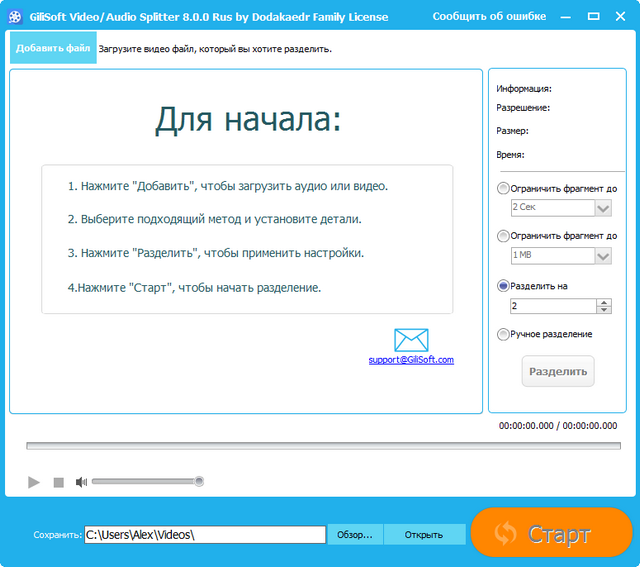Image resolution: width=640 pixels, height=567 pixels.
Task: Click "Сообщить об ошибке" in title bar
Action: tap(489, 17)
